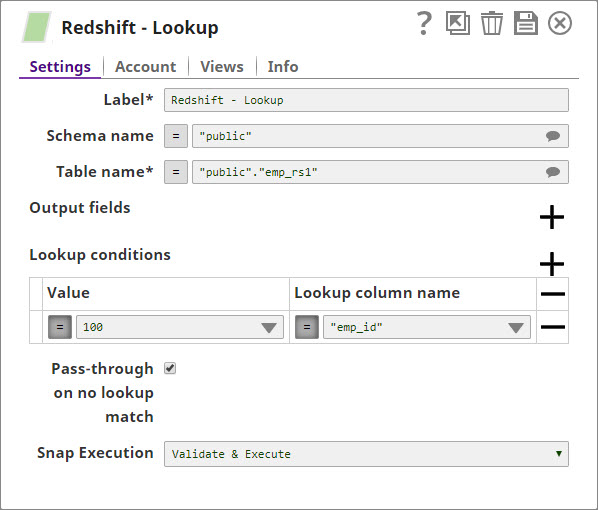Expand the Value 100 dropdown arrow

point(269,327)
